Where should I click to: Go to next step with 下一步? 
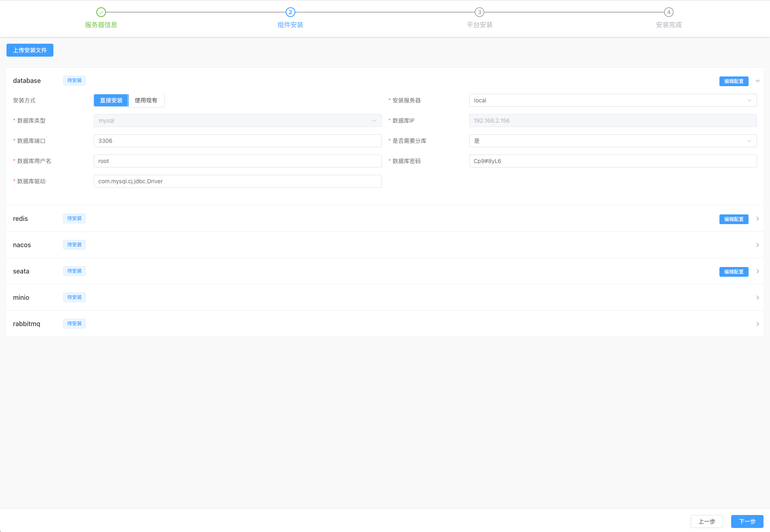click(x=747, y=521)
